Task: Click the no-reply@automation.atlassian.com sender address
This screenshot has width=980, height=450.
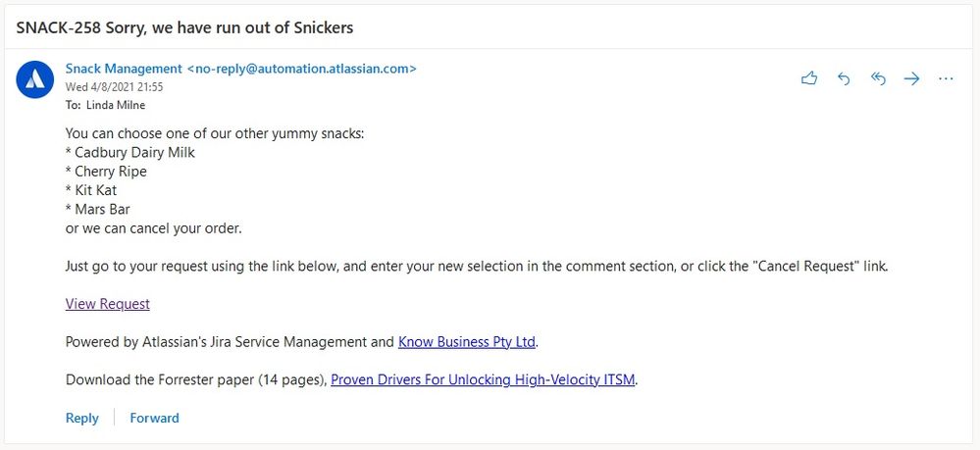Action: click(301, 69)
